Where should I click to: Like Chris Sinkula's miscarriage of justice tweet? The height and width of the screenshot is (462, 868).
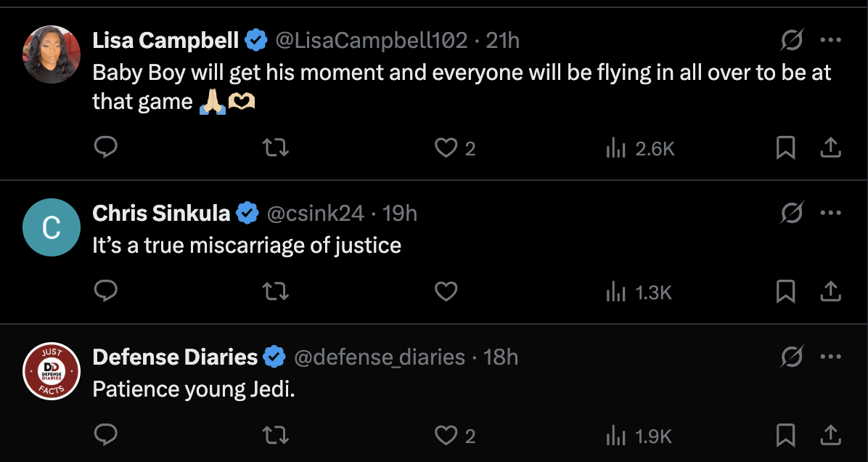point(445,292)
